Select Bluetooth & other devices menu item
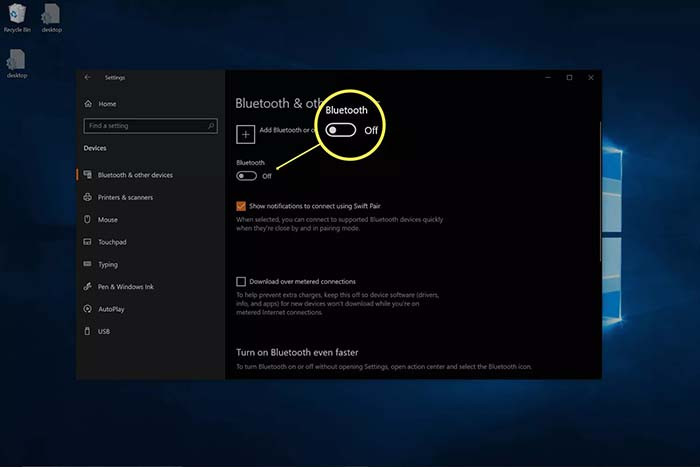 click(135, 175)
